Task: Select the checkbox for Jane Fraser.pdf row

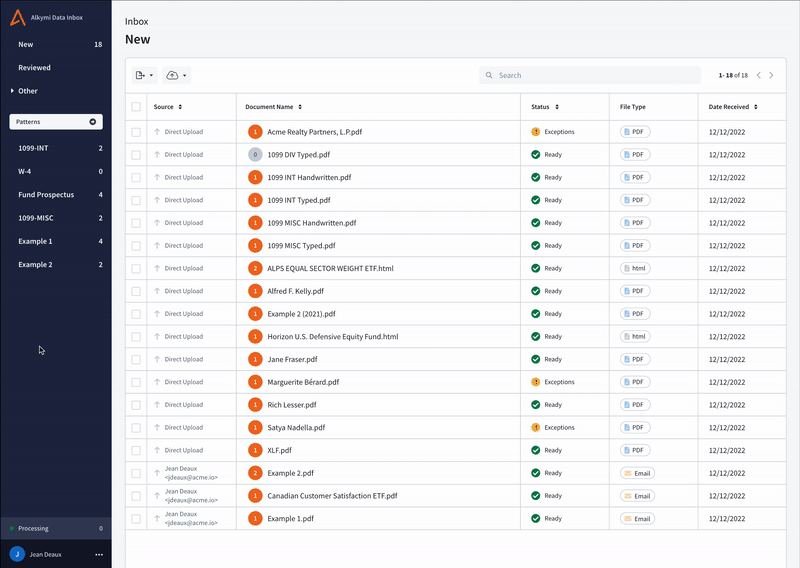Action: coord(136,359)
